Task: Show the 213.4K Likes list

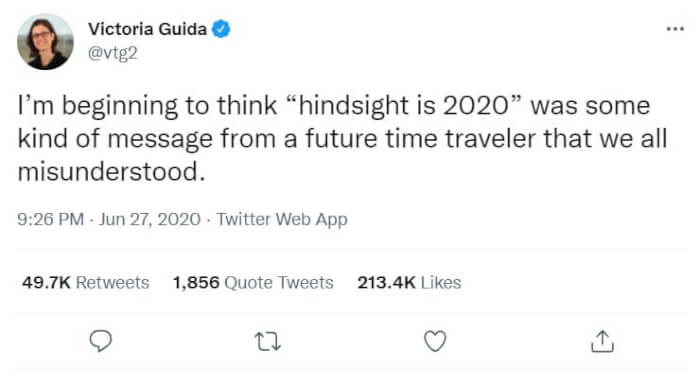Action: tap(409, 282)
